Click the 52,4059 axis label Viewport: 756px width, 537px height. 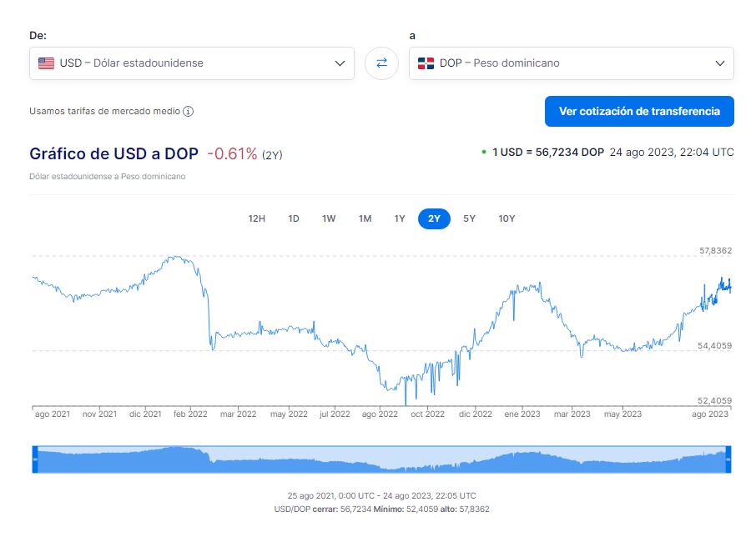[x=714, y=400]
